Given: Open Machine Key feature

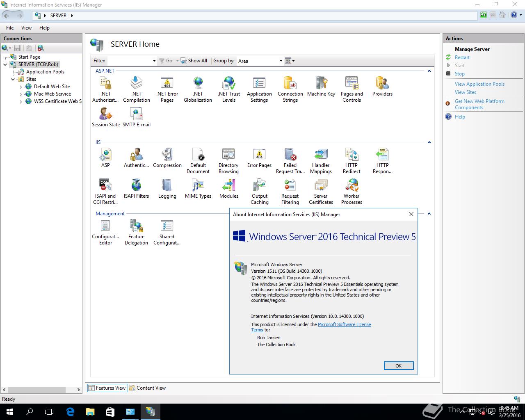Looking at the screenshot, I should click(x=321, y=86).
